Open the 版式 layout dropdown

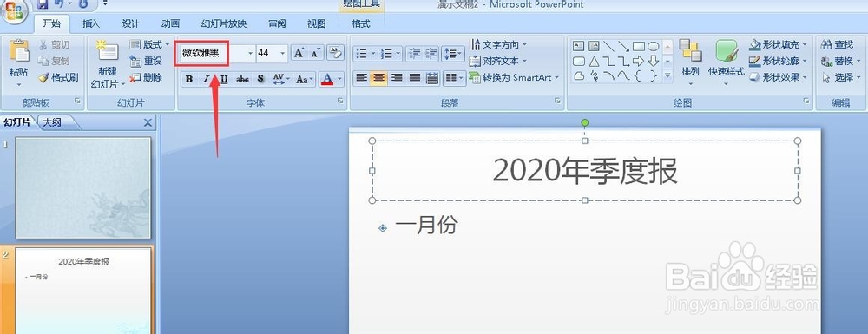(x=149, y=45)
